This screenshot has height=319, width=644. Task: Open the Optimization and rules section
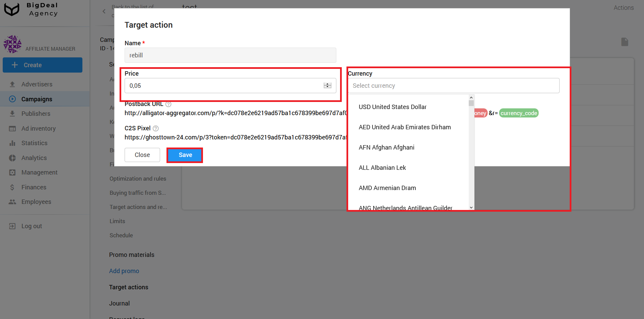point(137,179)
